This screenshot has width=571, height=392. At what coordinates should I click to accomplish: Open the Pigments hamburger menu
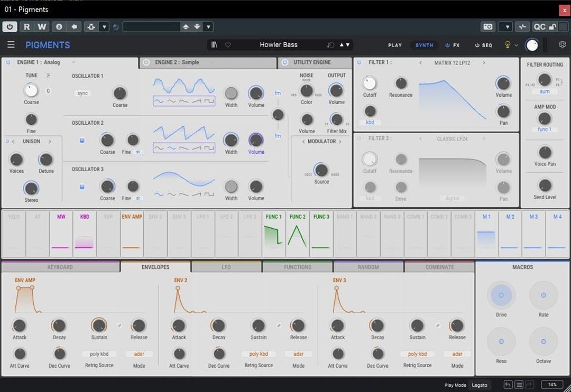coord(11,44)
